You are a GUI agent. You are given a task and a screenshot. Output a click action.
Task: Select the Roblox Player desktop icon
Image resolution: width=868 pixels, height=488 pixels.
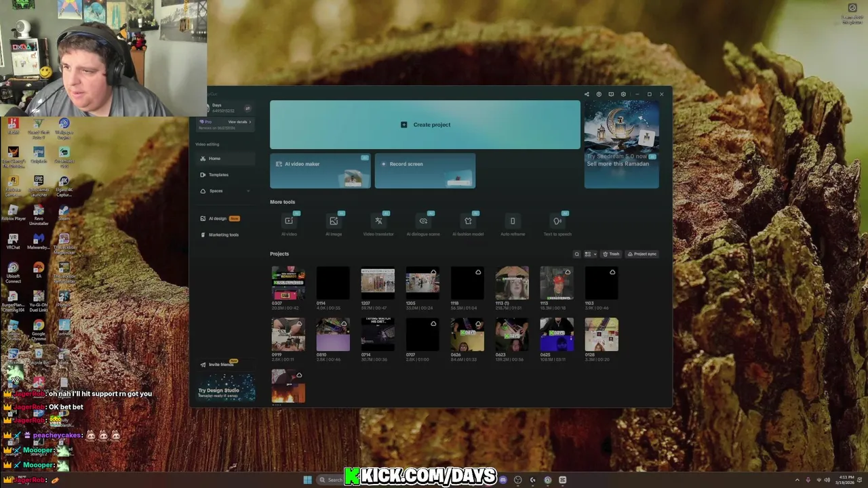click(13, 213)
